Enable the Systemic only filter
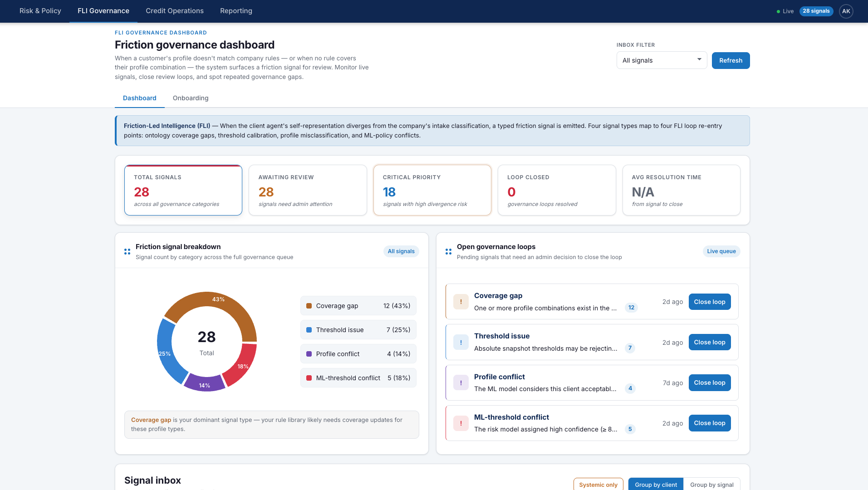The image size is (868, 490). [598, 484]
